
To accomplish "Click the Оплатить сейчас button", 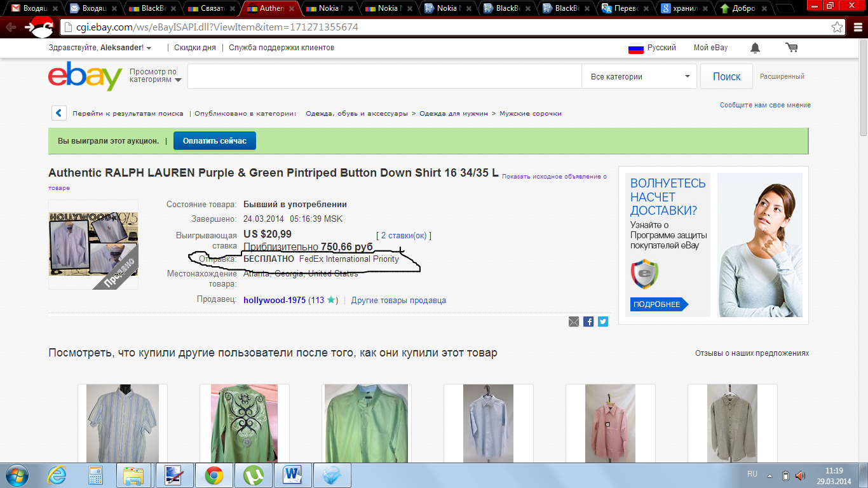I will pos(215,140).
